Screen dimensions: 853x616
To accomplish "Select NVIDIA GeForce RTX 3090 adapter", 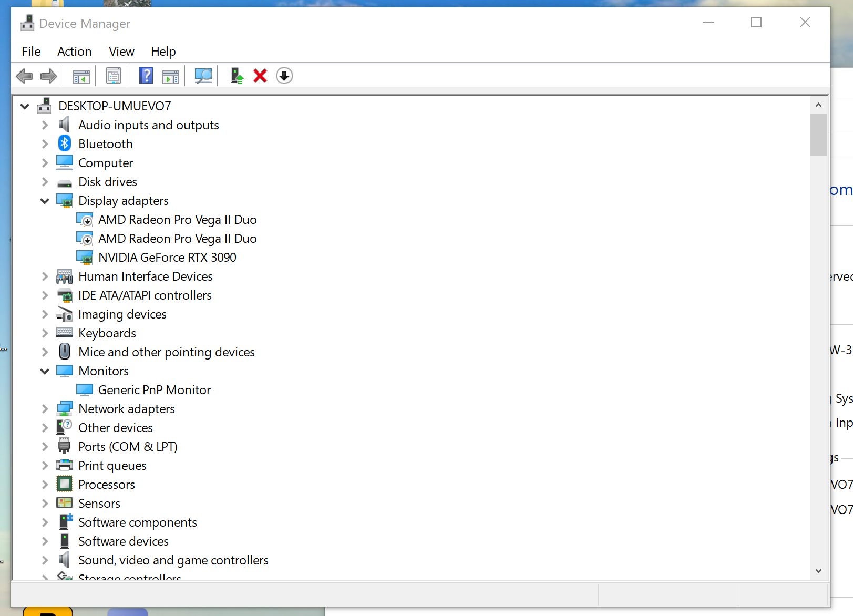I will (x=167, y=258).
